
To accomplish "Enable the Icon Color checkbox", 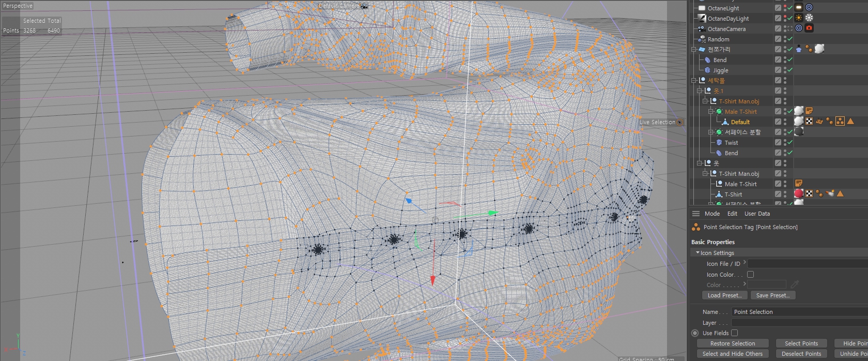I will point(750,275).
